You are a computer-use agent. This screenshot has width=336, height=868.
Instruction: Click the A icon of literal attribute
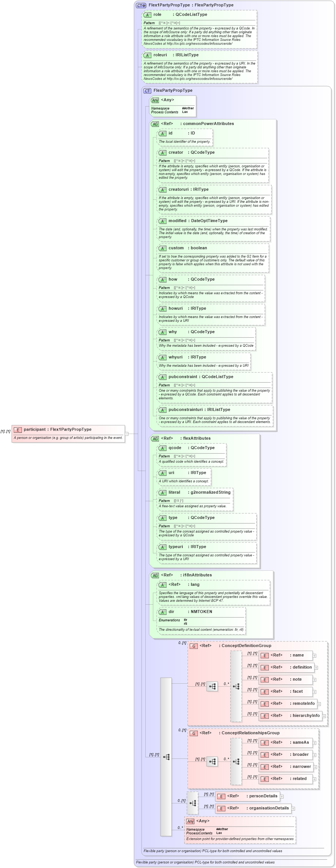pos(162,493)
